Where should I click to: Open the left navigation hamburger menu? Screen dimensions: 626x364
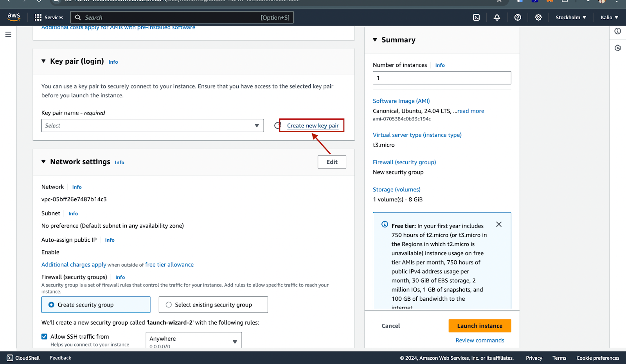tap(8, 34)
